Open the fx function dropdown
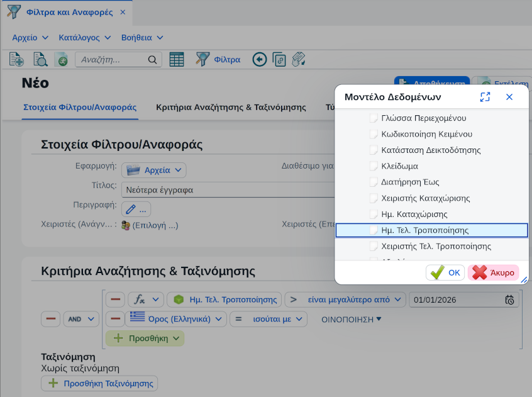The image size is (532, 397). click(x=146, y=299)
